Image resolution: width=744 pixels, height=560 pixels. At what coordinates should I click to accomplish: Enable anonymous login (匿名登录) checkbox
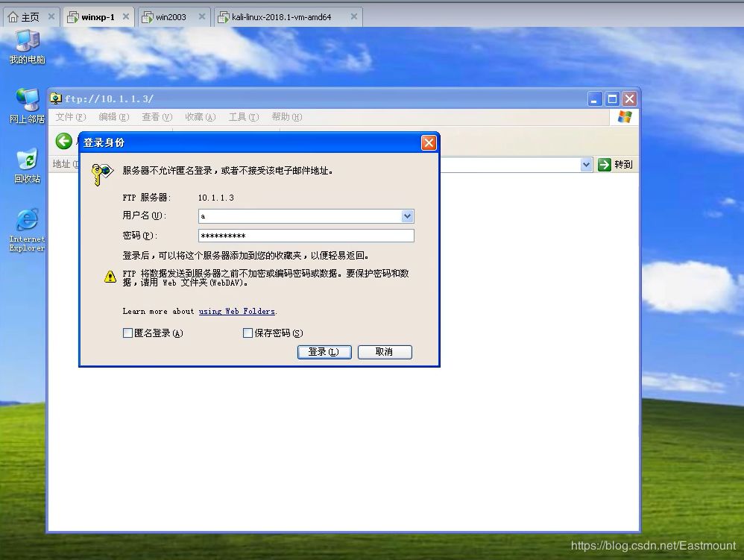pos(127,333)
